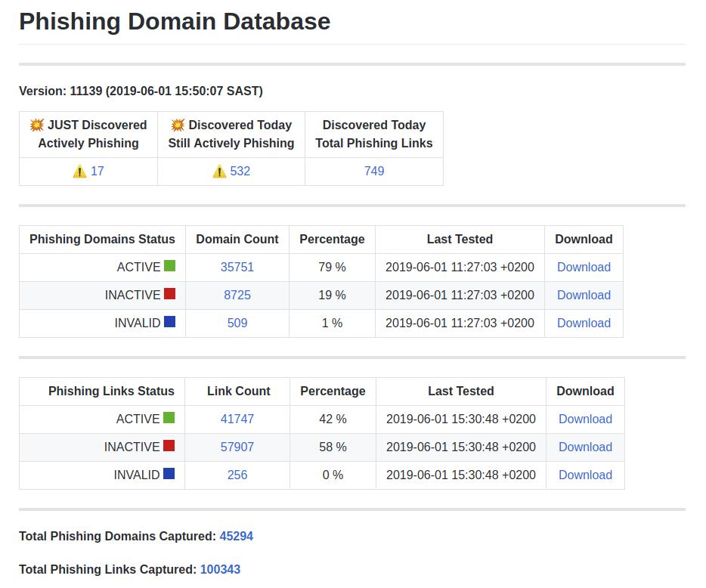Download the INACTIVE phishing domains list
Screen dimensions: 706x588
click(x=584, y=295)
